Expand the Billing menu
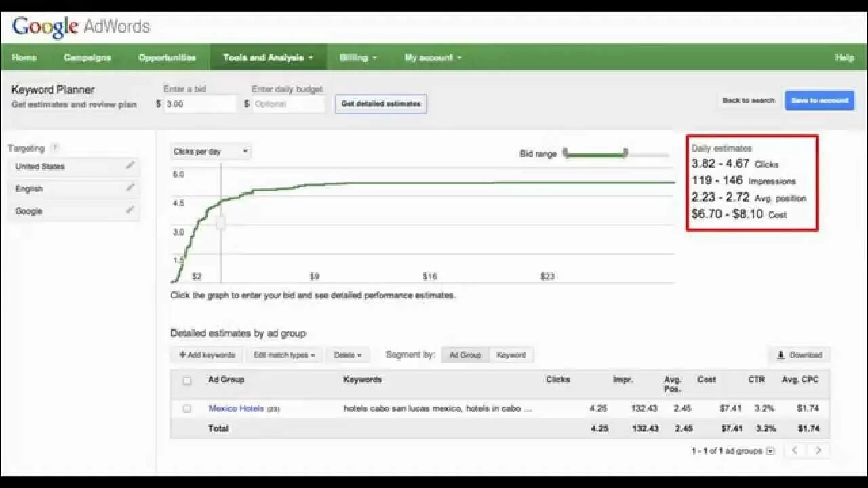The height and width of the screenshot is (488, 868). [x=359, y=58]
